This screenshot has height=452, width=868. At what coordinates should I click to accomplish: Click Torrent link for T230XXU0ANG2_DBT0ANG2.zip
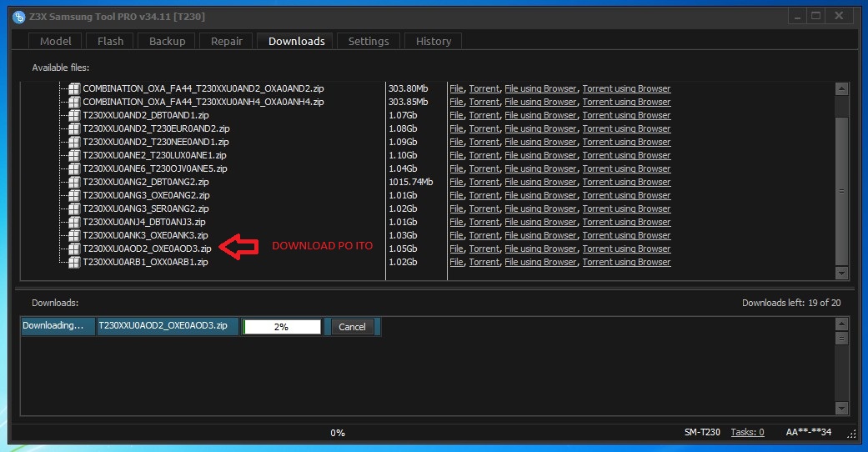point(484,182)
